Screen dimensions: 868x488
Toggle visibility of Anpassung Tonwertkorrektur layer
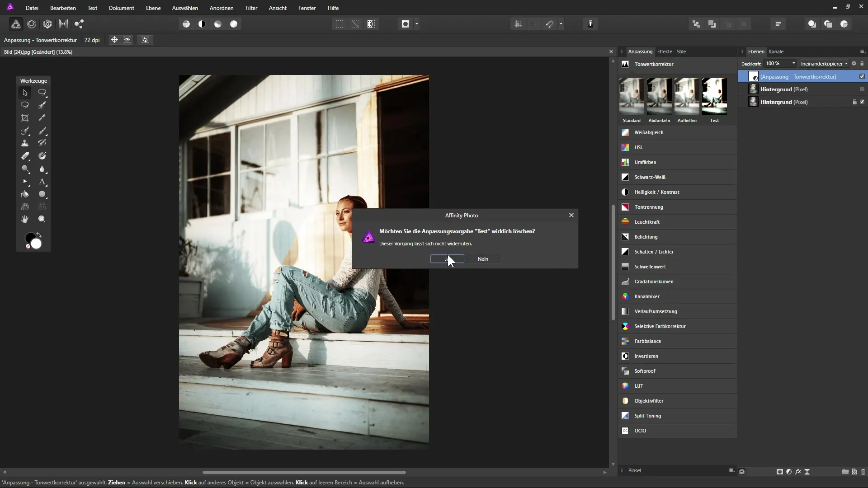coord(862,76)
